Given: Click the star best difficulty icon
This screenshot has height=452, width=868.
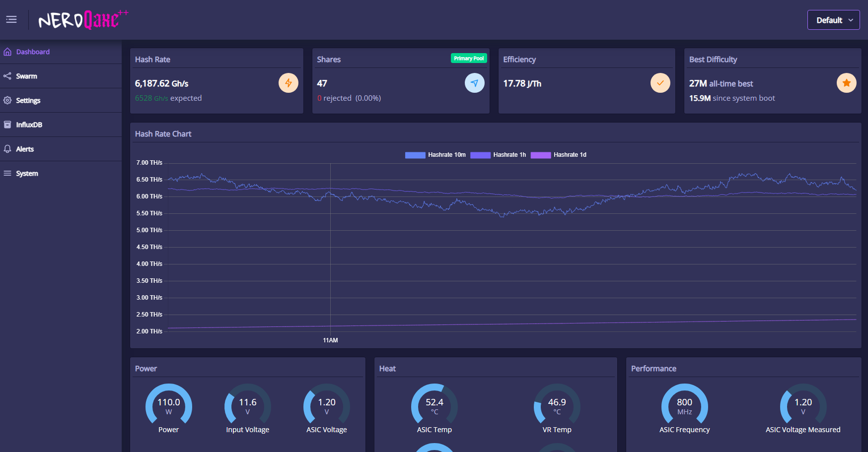Looking at the screenshot, I should click(x=846, y=83).
